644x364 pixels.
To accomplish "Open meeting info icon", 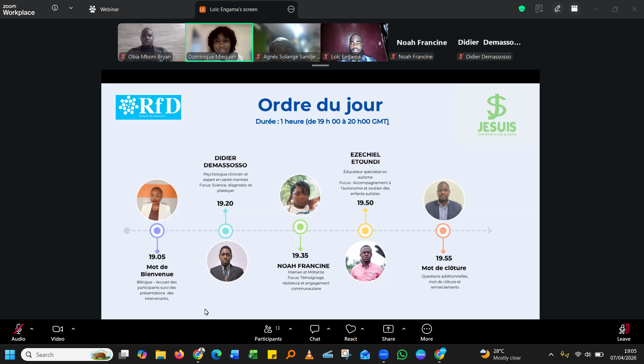I will pos(55,8).
